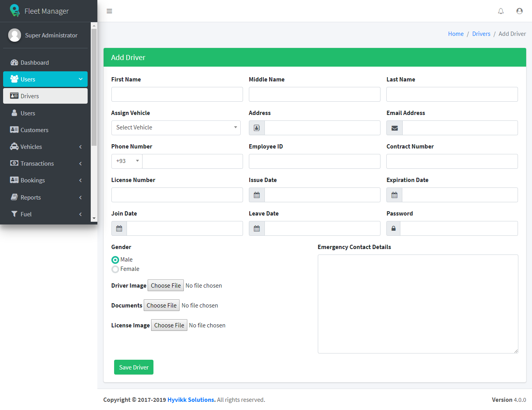Click the calendar icon for Leave Date

pyautogui.click(x=257, y=228)
